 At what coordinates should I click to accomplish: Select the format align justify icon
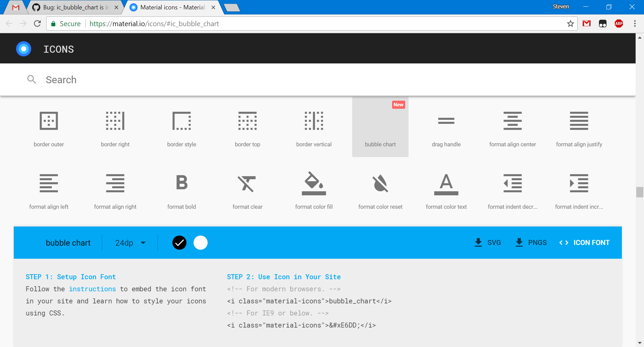click(x=579, y=121)
